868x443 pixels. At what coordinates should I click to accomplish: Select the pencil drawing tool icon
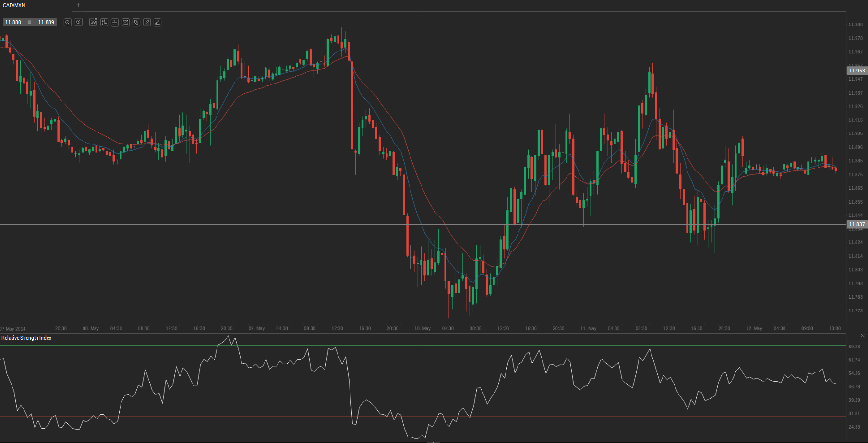(157, 23)
